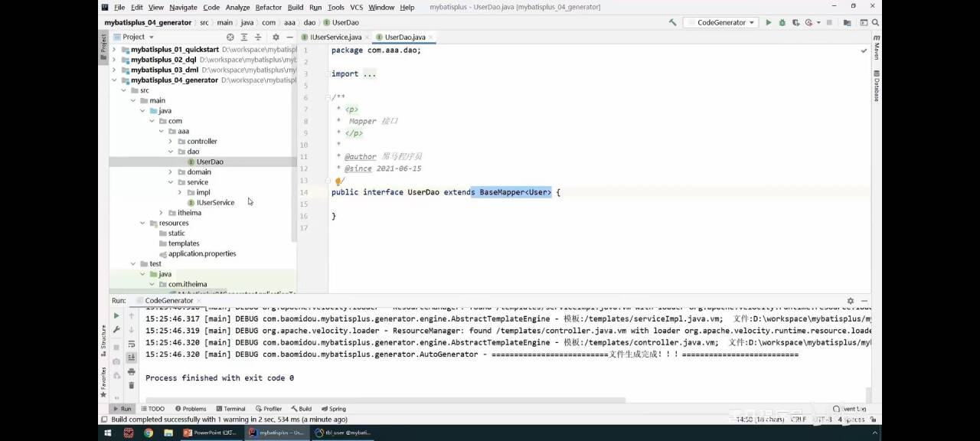
Task: Open the Maven side tool window
Action: click(877, 47)
